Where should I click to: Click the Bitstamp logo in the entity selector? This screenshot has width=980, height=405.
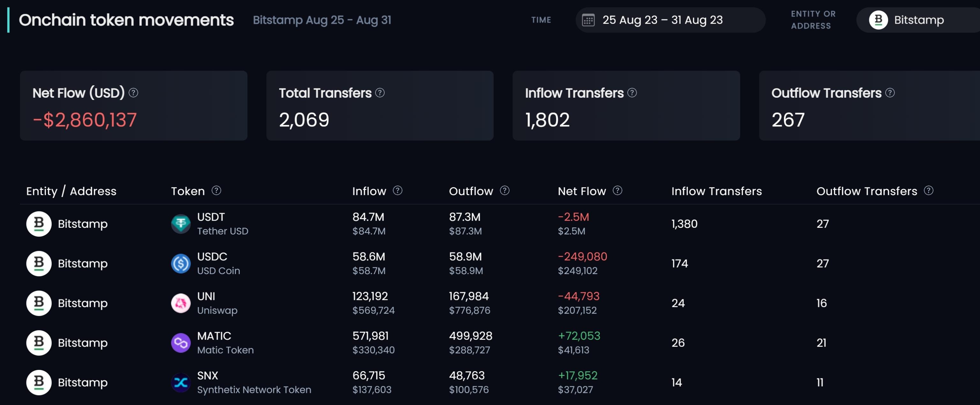pyautogui.click(x=879, y=20)
